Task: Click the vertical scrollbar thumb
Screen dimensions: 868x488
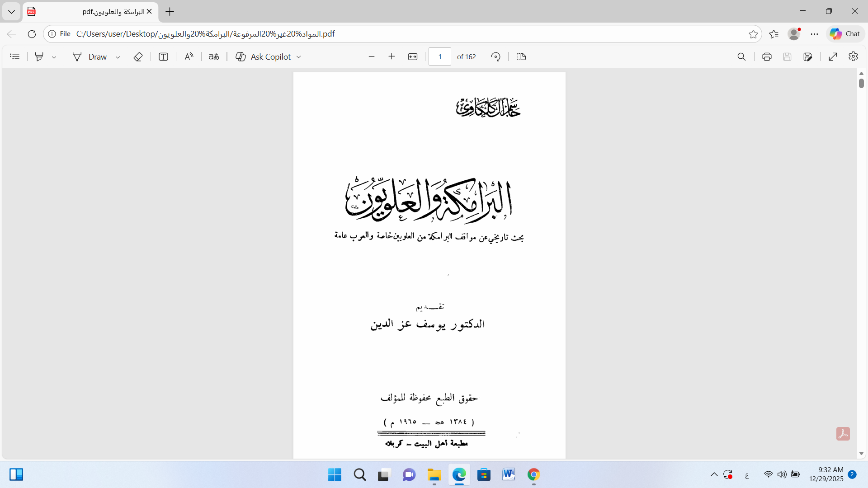Action: pyautogui.click(x=861, y=83)
